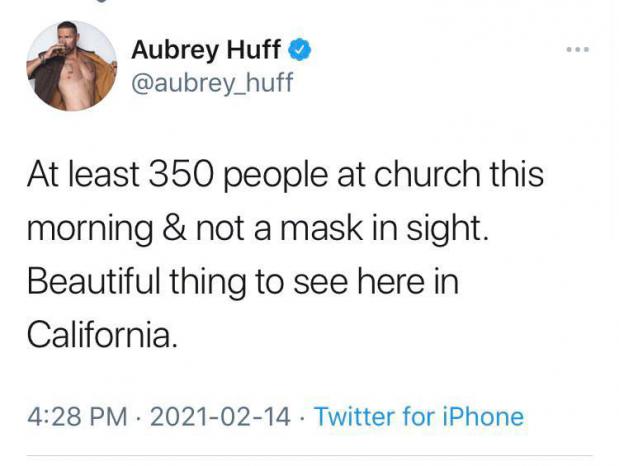Click the word thing in the tweet

tap(208, 284)
